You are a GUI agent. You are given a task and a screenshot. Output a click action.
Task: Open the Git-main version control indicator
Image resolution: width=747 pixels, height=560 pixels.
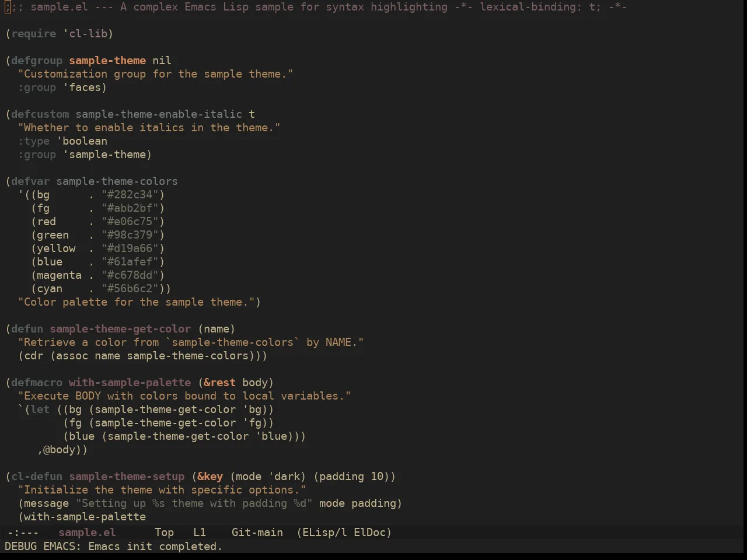click(257, 532)
